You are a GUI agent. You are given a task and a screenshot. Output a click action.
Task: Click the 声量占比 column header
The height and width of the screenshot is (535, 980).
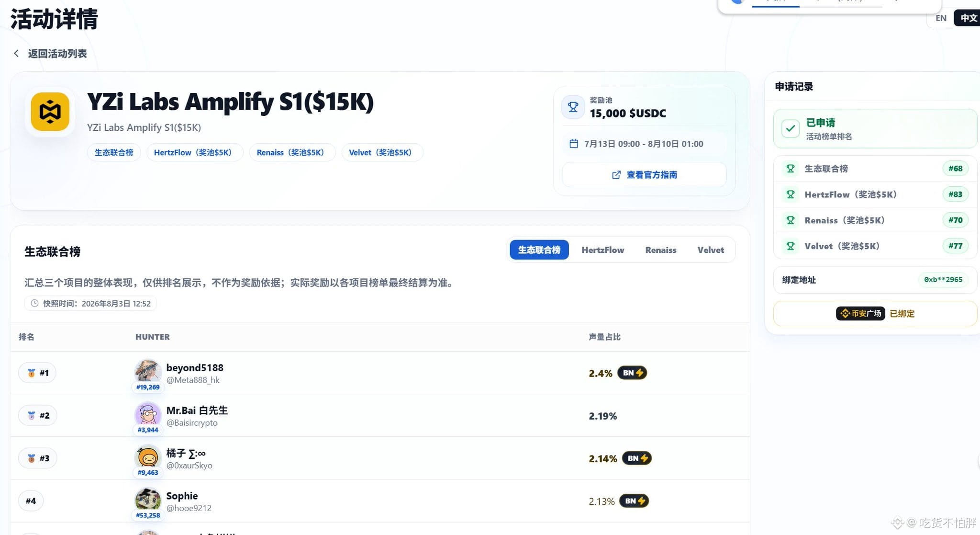pyautogui.click(x=605, y=337)
